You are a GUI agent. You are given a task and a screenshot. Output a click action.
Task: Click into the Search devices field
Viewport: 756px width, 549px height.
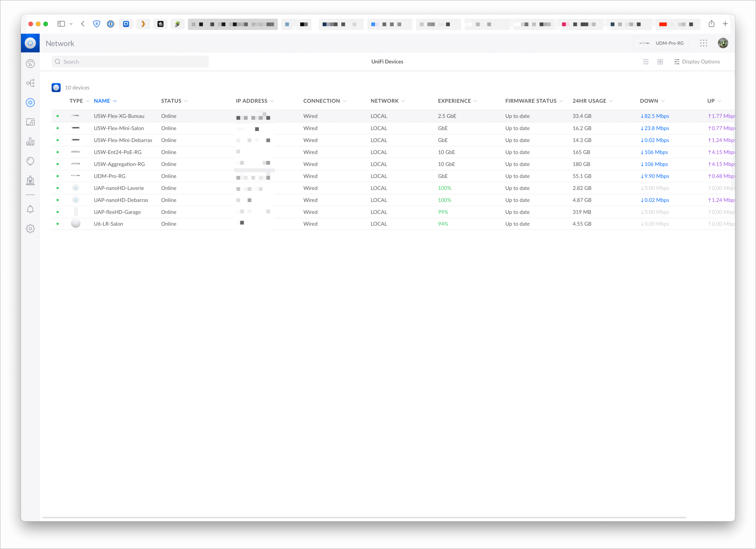coord(130,62)
